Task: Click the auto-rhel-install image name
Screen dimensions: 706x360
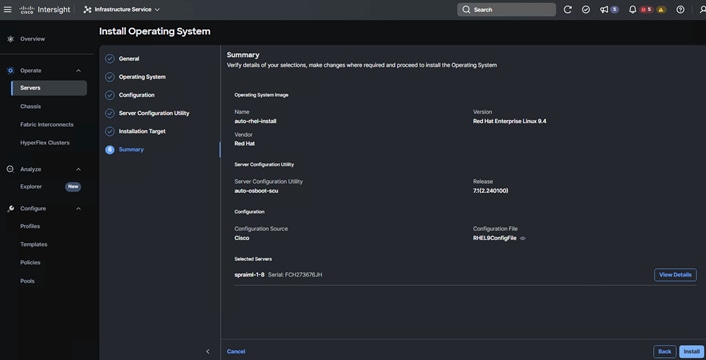Action: 255,121
